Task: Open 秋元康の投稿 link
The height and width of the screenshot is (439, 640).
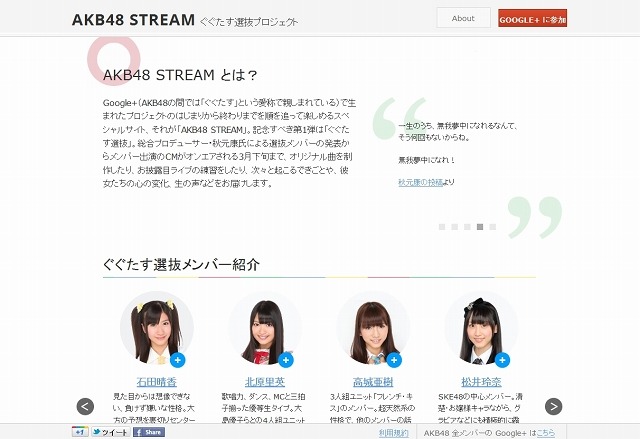Action: coord(420,182)
